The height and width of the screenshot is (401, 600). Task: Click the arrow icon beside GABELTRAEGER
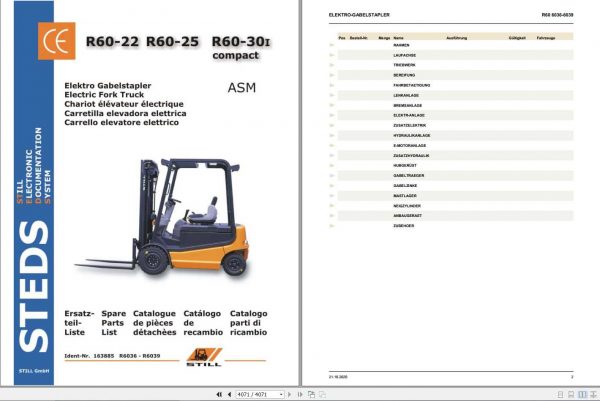click(x=332, y=176)
